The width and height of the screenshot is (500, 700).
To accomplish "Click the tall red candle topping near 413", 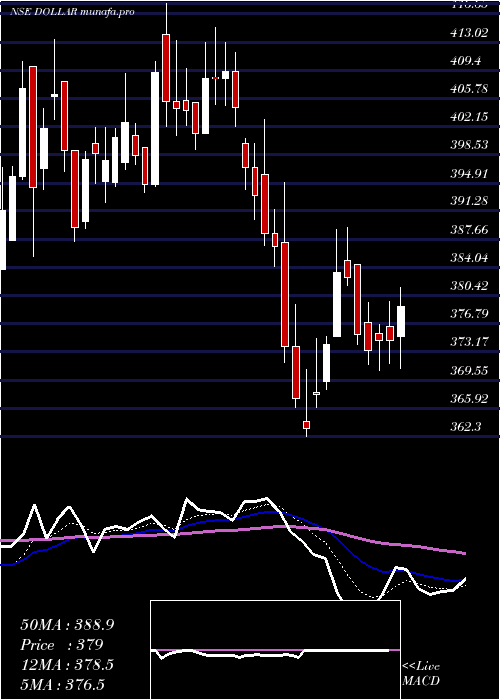I will tap(166, 68).
